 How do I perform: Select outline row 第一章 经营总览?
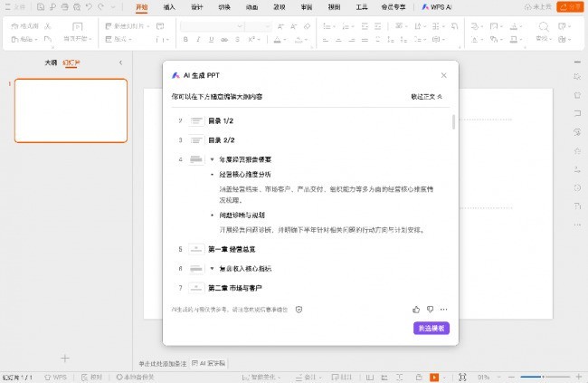click(x=232, y=249)
